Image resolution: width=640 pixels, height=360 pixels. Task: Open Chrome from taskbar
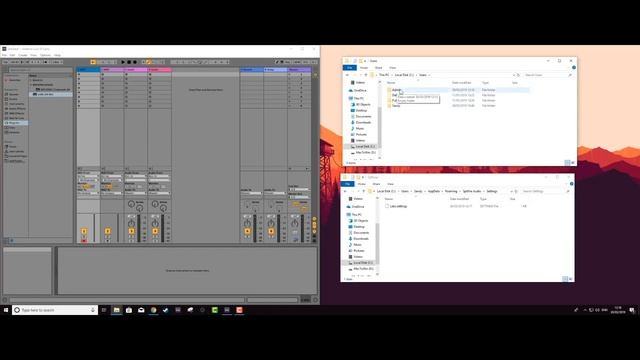coord(153,310)
